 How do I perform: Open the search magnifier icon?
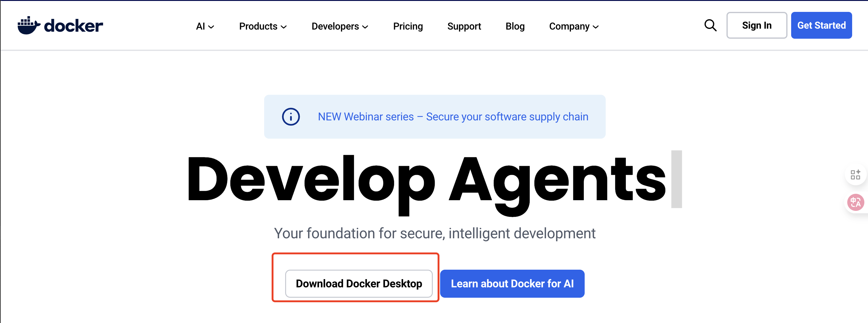[710, 25]
